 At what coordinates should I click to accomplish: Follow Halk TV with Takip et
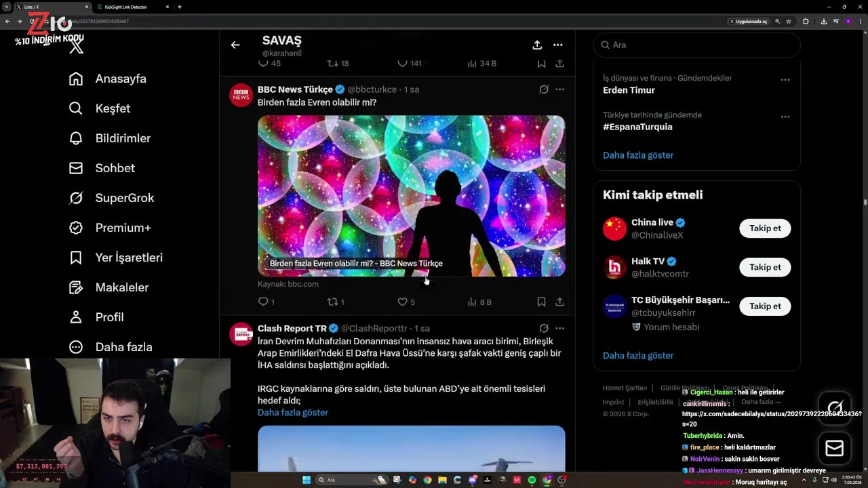pyautogui.click(x=765, y=267)
